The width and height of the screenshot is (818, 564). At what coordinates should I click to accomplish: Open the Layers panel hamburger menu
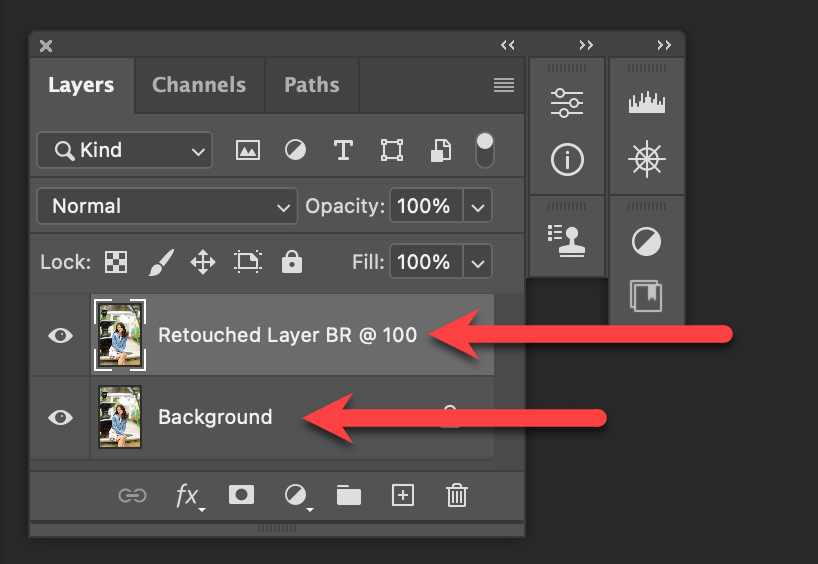coord(504,85)
